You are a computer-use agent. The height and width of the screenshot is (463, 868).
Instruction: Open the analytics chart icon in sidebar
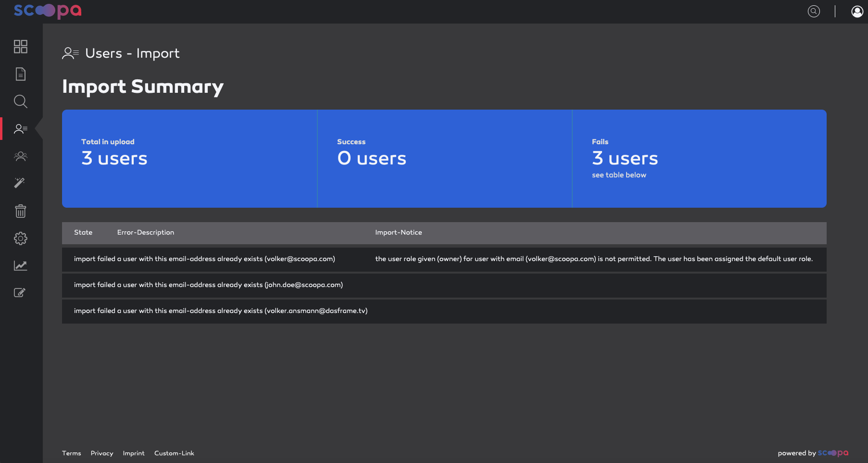pyautogui.click(x=21, y=265)
